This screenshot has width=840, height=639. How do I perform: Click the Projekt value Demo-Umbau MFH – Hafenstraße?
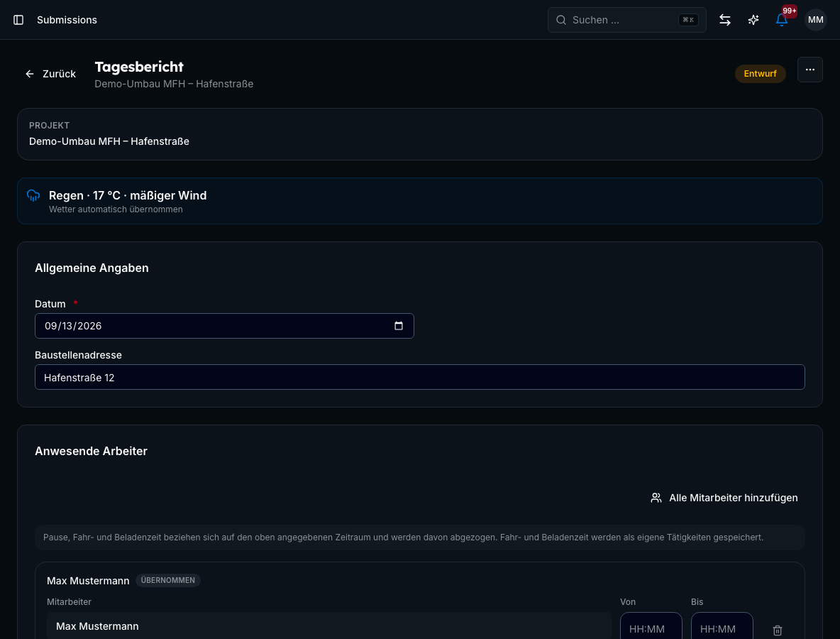109,141
